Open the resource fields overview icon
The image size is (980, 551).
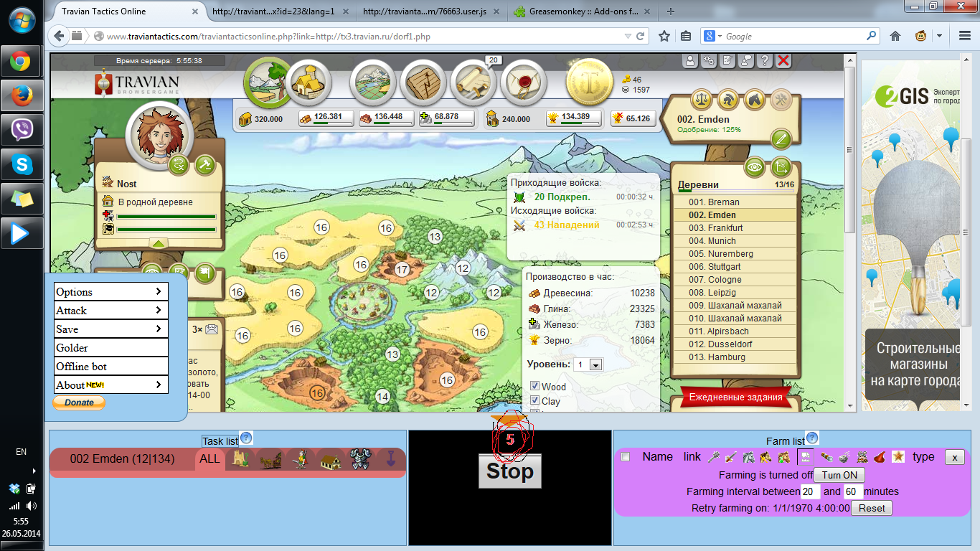pos(267,80)
